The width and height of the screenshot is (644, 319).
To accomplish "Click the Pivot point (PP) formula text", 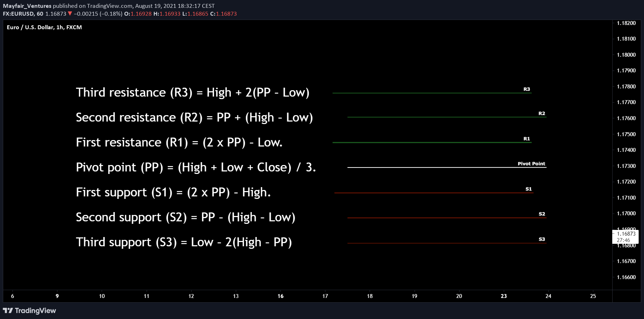I will click(196, 167).
